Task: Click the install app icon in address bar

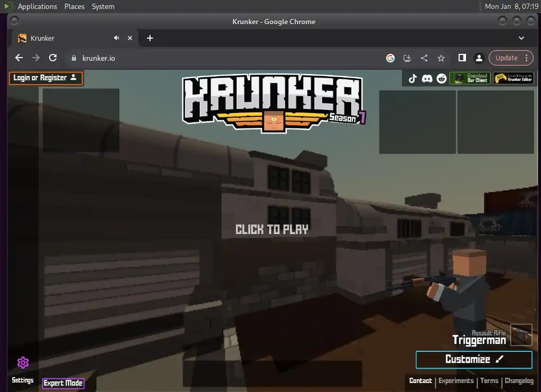Action: tap(407, 58)
